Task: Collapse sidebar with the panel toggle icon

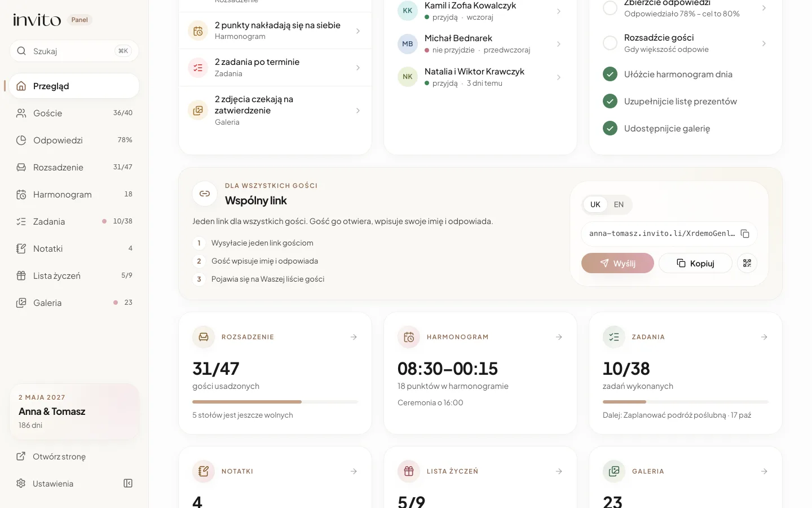Action: click(128, 483)
